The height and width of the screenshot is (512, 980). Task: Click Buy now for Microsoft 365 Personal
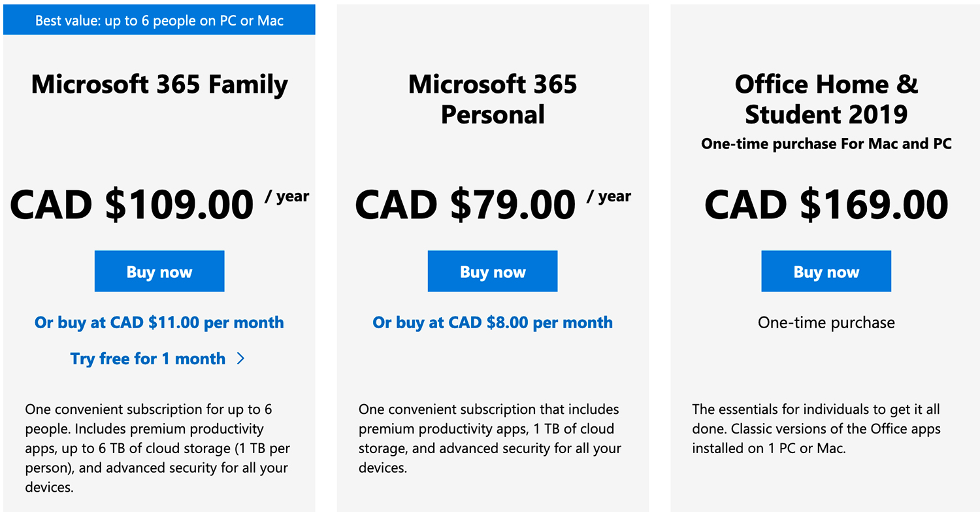click(493, 271)
